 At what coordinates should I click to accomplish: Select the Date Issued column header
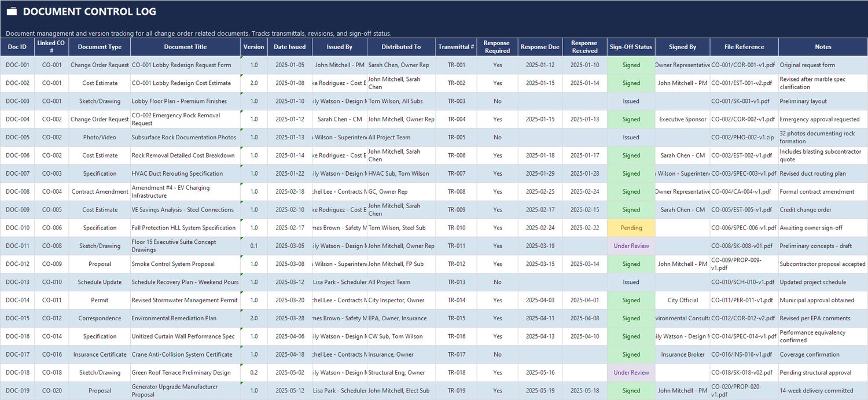pyautogui.click(x=290, y=47)
